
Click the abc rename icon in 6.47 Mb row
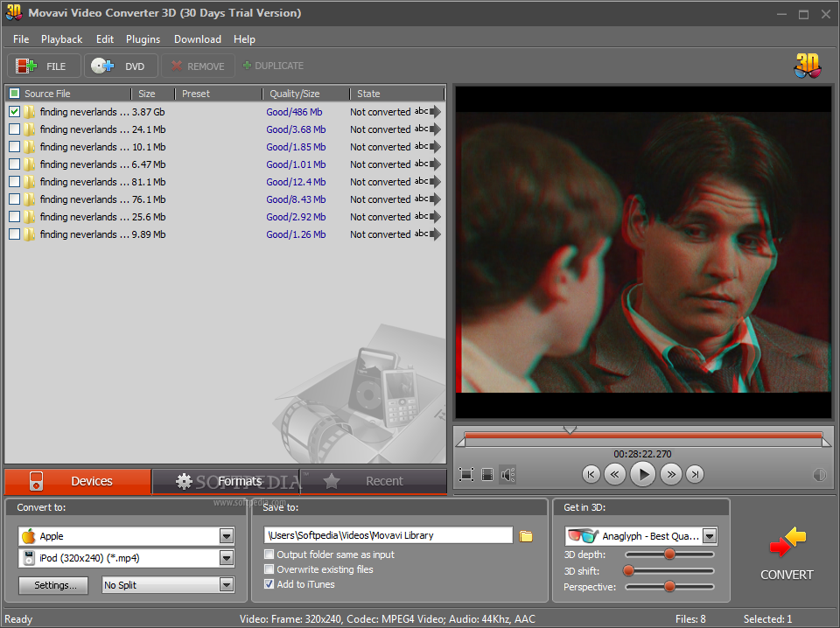point(422,164)
